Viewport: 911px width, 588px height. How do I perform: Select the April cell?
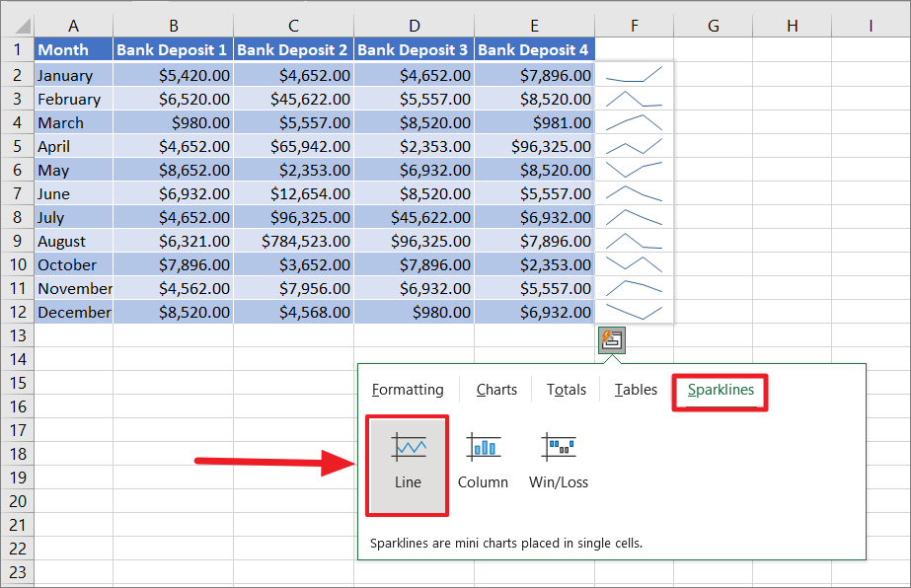[x=73, y=146]
